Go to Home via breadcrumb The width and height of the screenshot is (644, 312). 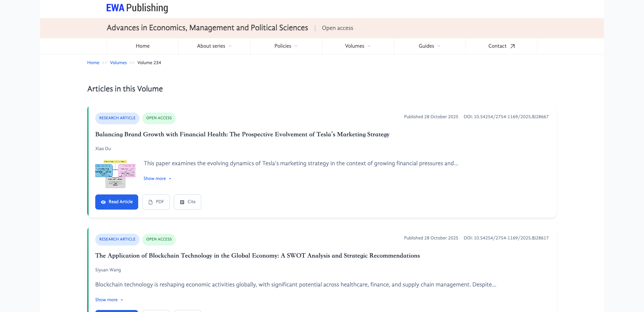click(x=93, y=63)
